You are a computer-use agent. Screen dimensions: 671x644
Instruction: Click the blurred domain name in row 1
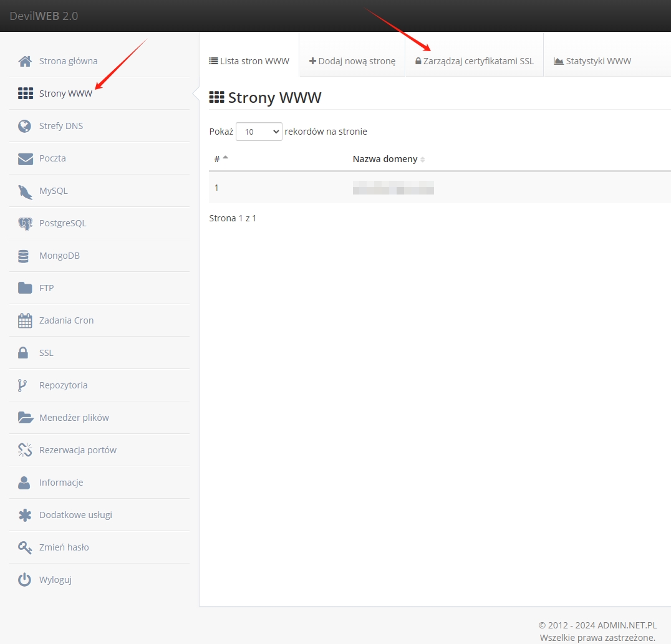tap(393, 188)
